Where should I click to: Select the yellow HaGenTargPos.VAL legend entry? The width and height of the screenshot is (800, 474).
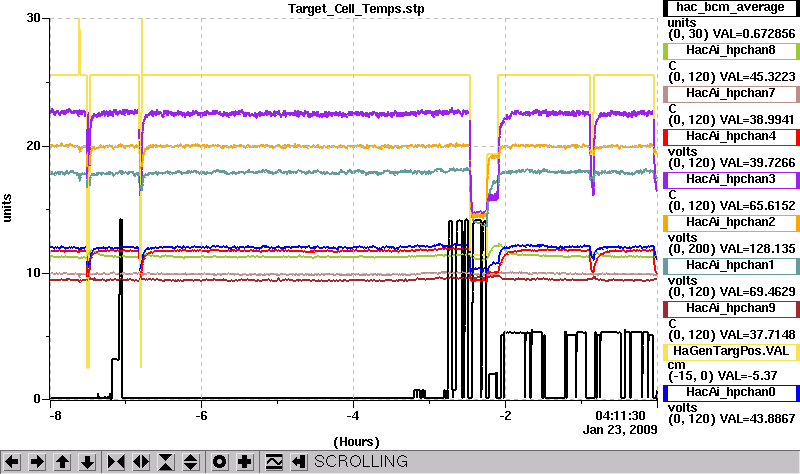click(x=731, y=352)
